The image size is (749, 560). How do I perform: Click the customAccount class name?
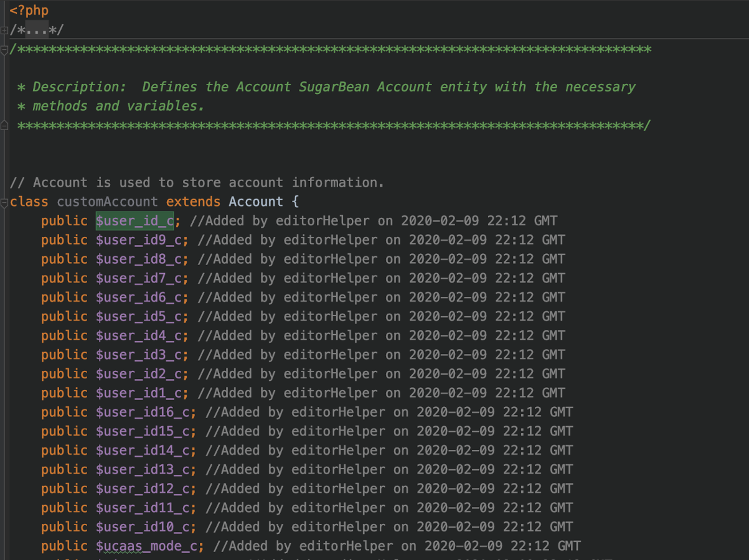pos(107,202)
